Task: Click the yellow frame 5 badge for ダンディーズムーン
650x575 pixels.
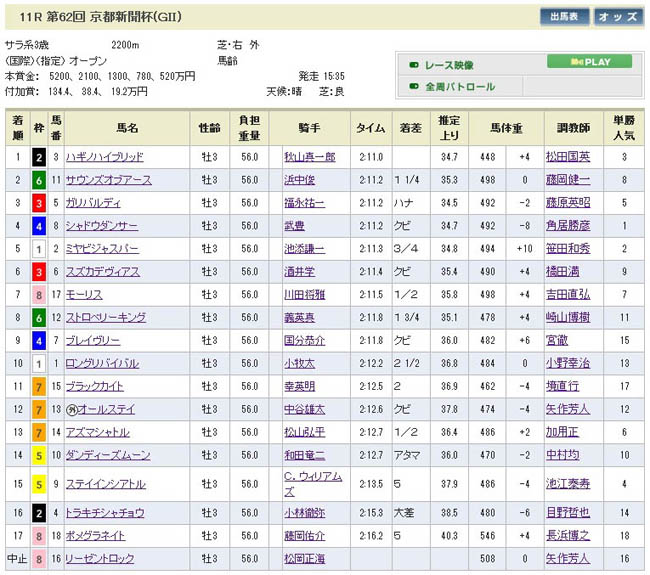Action: (38, 454)
